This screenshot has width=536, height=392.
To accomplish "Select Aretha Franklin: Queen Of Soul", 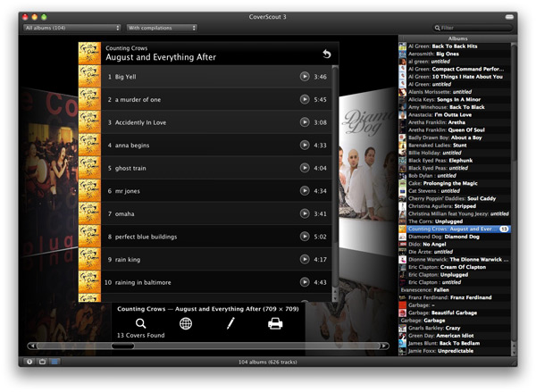I will pos(455,129).
